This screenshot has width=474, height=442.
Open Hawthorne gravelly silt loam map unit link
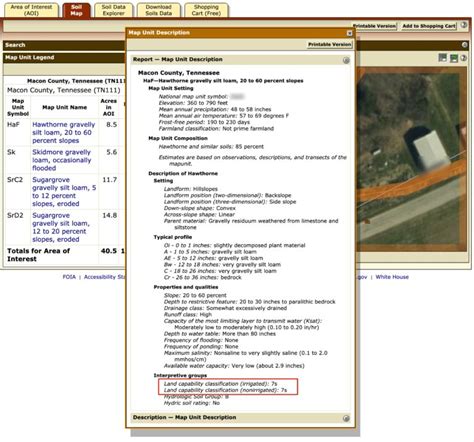tap(64, 132)
